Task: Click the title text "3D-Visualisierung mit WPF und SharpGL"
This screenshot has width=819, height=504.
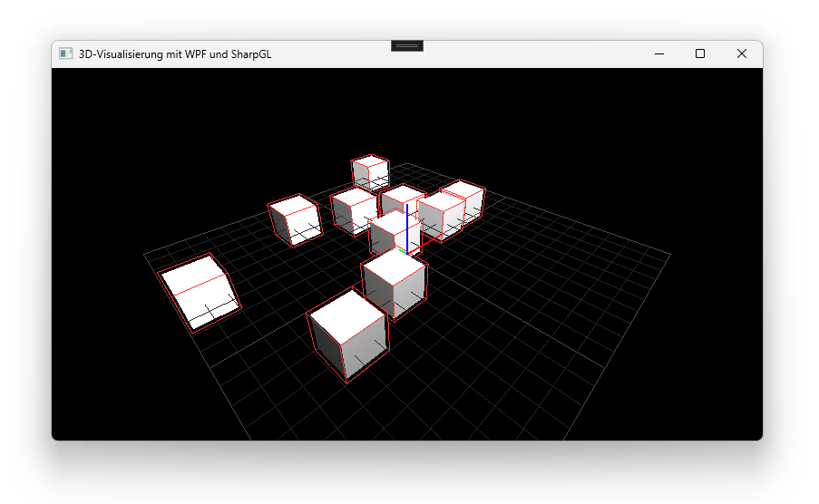Action: pyautogui.click(x=175, y=54)
